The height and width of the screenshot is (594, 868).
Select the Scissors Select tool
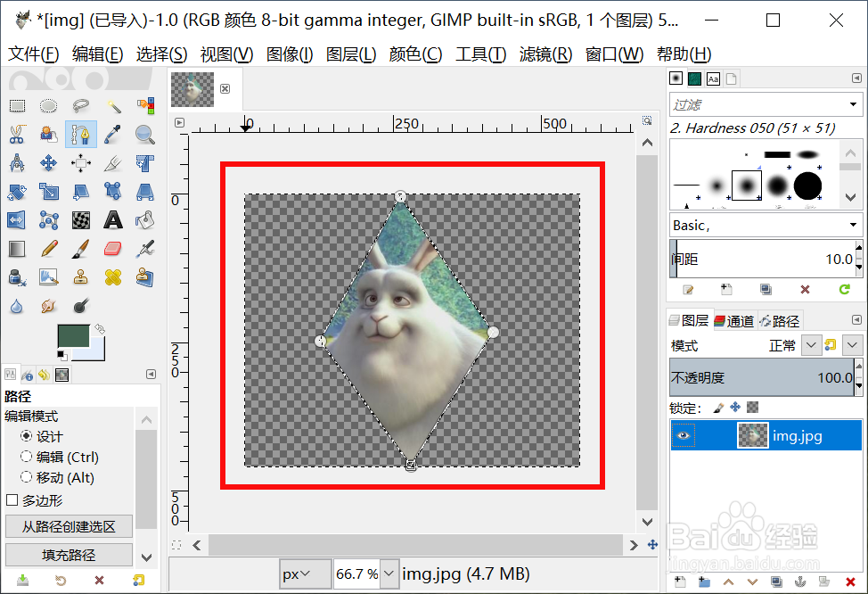coord(17,134)
